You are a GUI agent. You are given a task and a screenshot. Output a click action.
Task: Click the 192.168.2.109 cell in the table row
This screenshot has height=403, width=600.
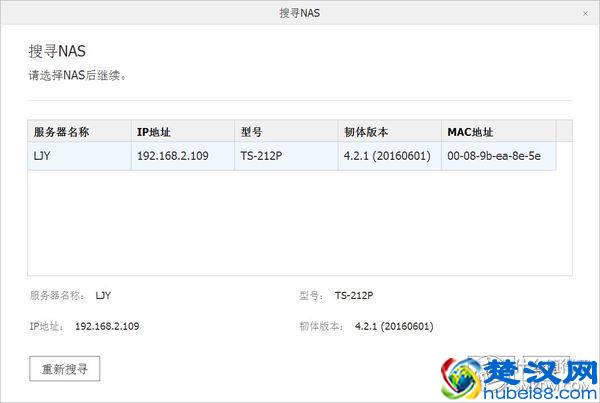[172, 156]
